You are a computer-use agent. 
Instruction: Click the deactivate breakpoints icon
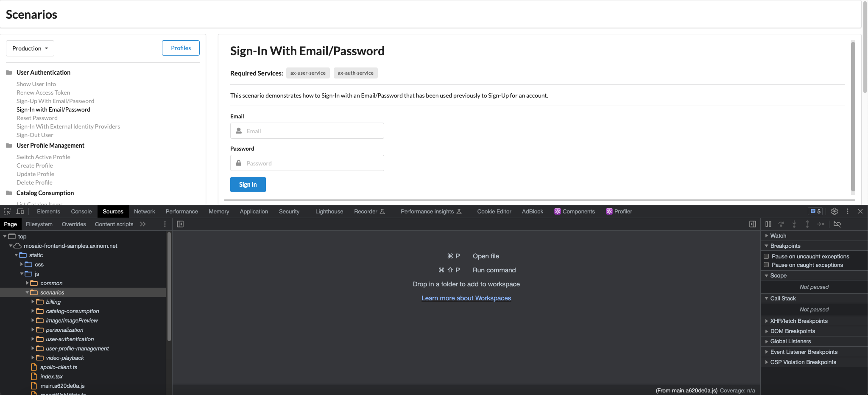837,224
